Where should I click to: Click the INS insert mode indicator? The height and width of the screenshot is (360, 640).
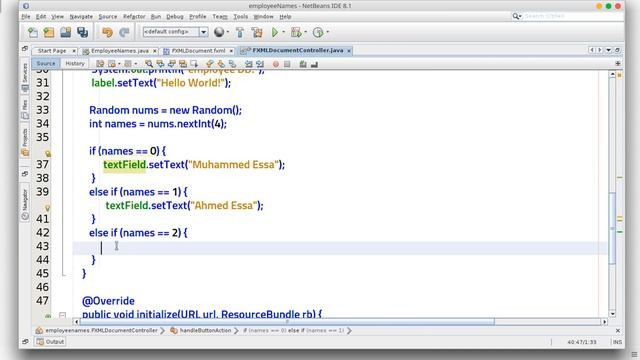click(617, 342)
